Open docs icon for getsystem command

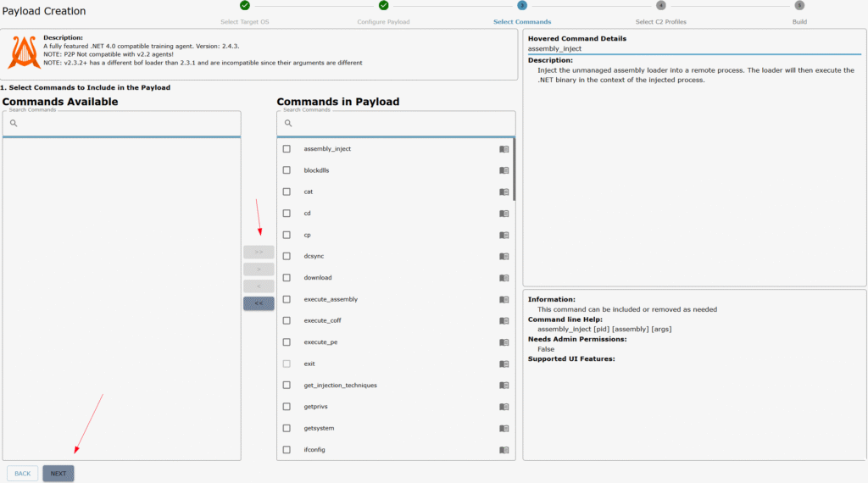coord(504,428)
